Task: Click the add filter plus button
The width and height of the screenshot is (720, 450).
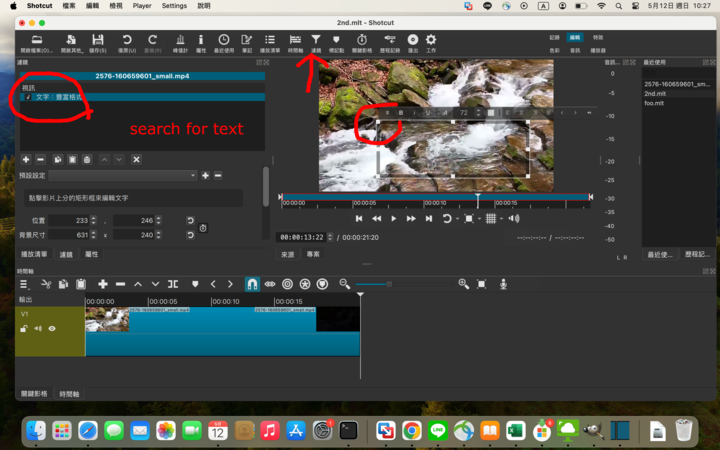Action: [25, 159]
